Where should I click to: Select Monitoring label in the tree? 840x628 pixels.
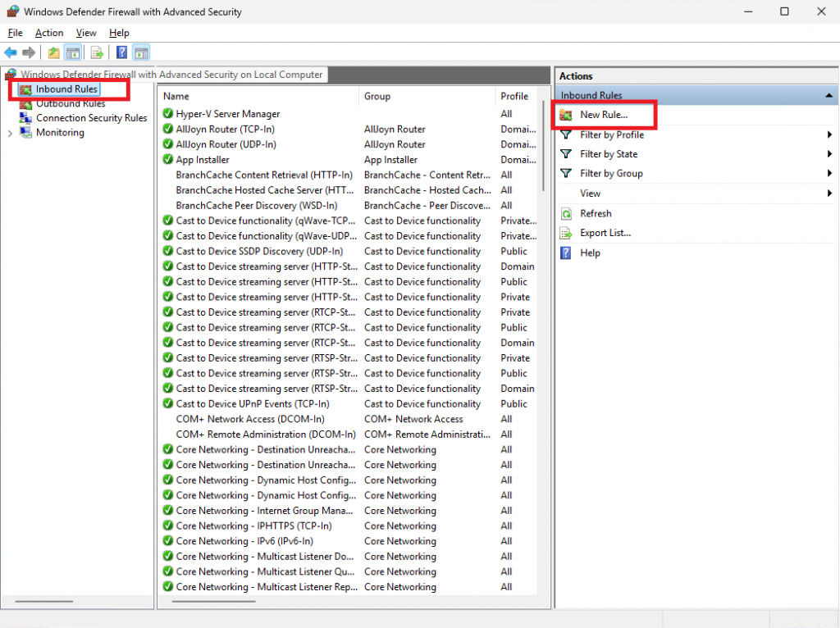click(x=60, y=132)
